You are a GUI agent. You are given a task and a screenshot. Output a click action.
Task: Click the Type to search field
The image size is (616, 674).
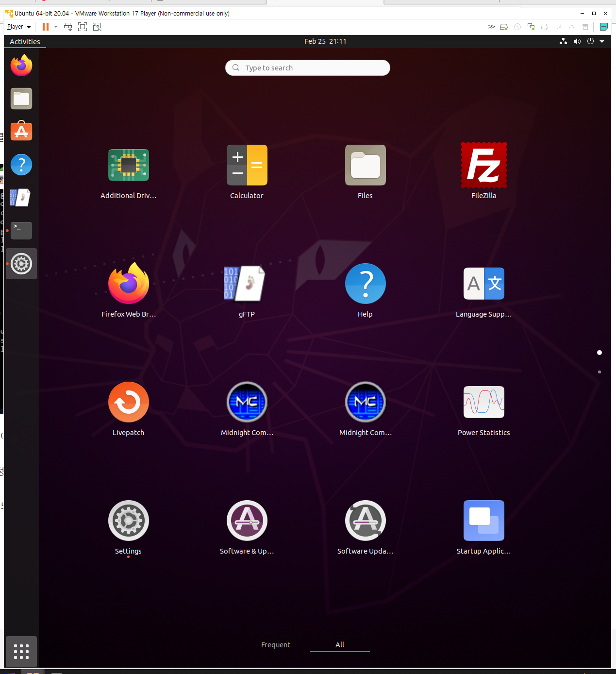click(308, 68)
